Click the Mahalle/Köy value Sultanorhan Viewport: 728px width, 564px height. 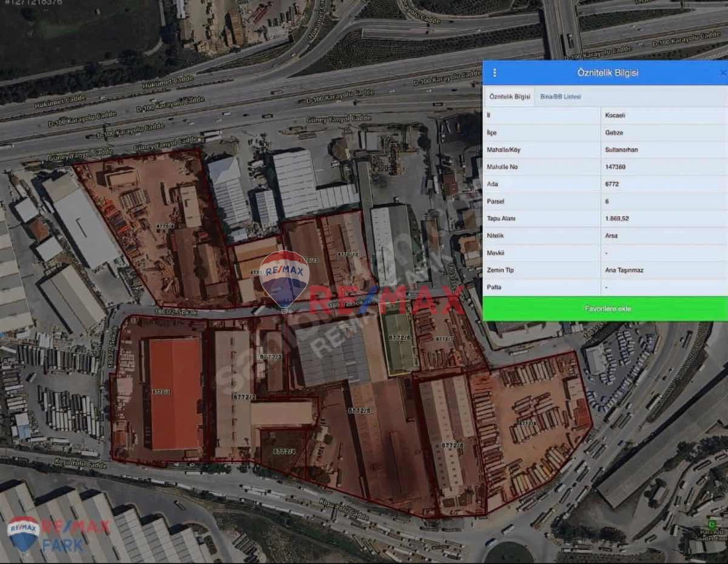coord(621,150)
